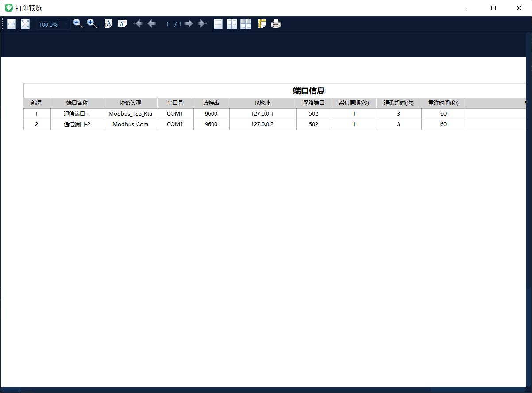Click the zoom in magnifier
Image resolution: width=532 pixels, height=393 pixels.
pos(92,24)
